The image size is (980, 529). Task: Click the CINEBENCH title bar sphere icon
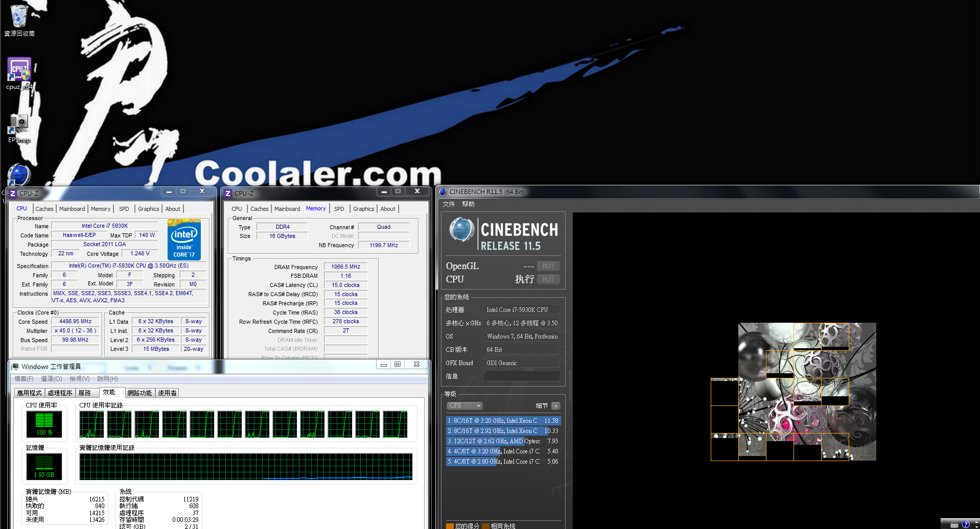click(443, 192)
